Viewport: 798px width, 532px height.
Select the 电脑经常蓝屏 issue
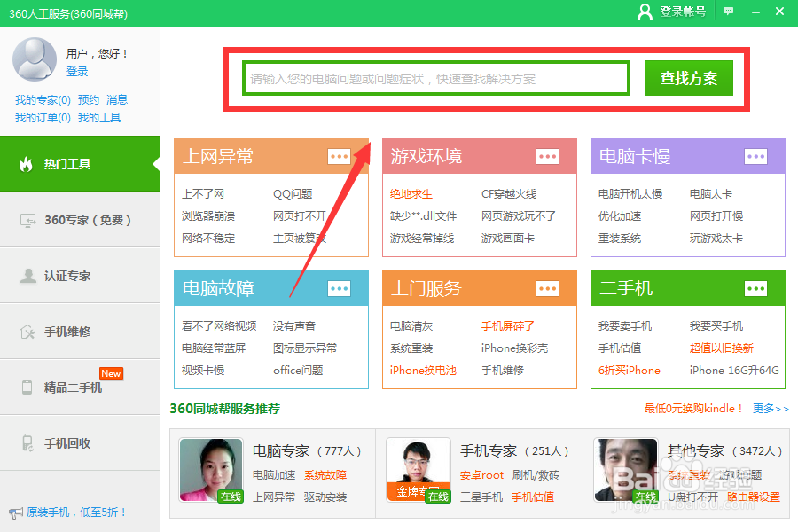click(x=214, y=348)
